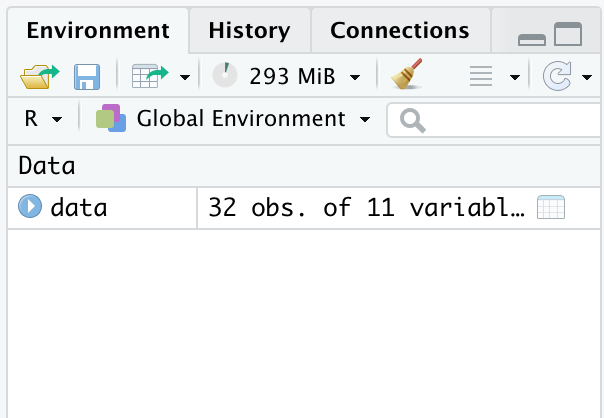Save workspace with the floppy disk icon
The height and width of the screenshot is (418, 604).
87,77
